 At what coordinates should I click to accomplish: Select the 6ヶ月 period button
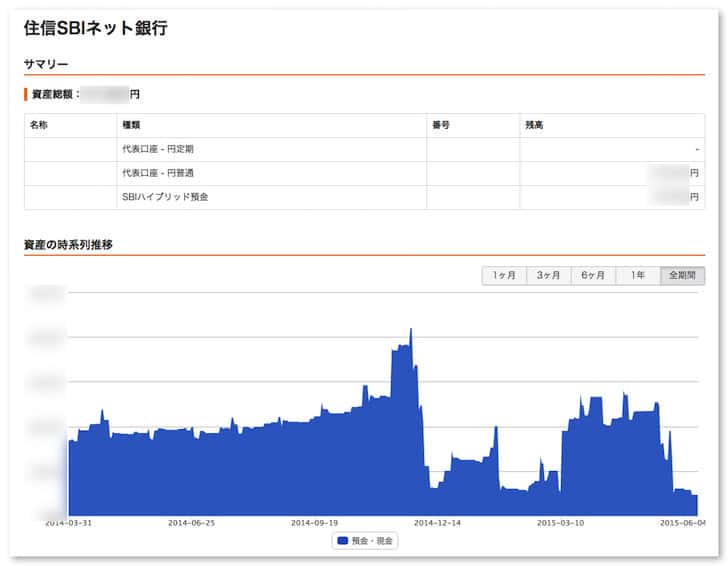[x=593, y=275]
